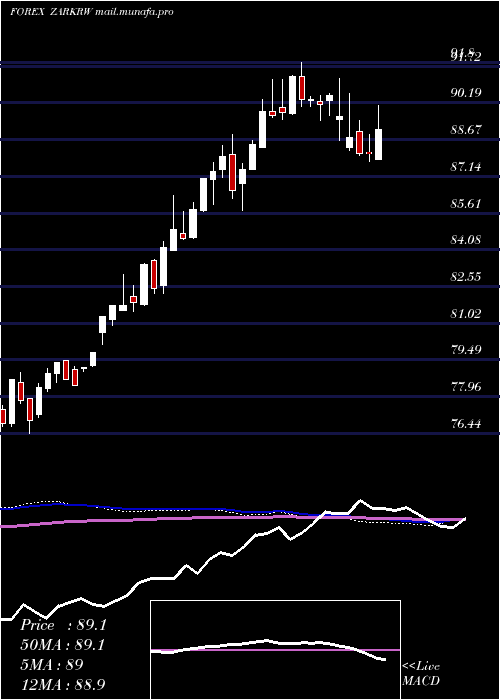Click the 82.55 price level label
The image size is (500, 700).
(465, 277)
